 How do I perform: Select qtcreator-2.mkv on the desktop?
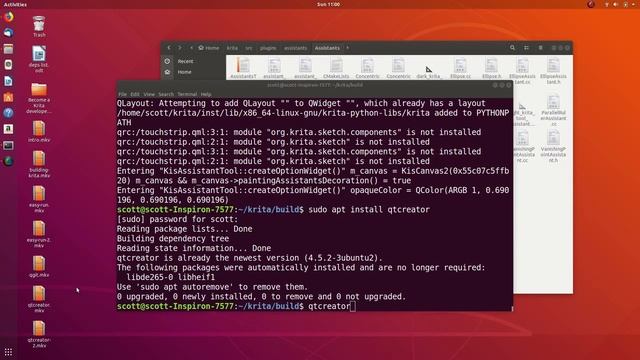[39, 334]
